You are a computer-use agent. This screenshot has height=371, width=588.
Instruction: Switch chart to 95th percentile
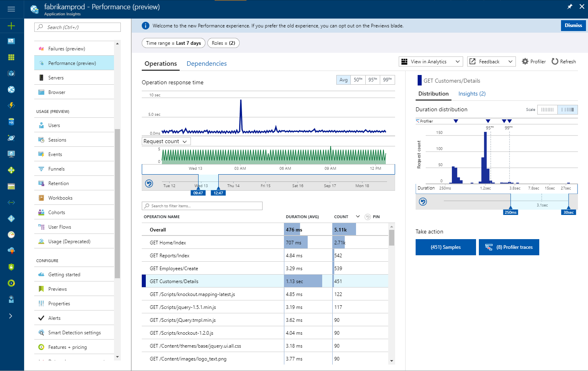tap(373, 80)
